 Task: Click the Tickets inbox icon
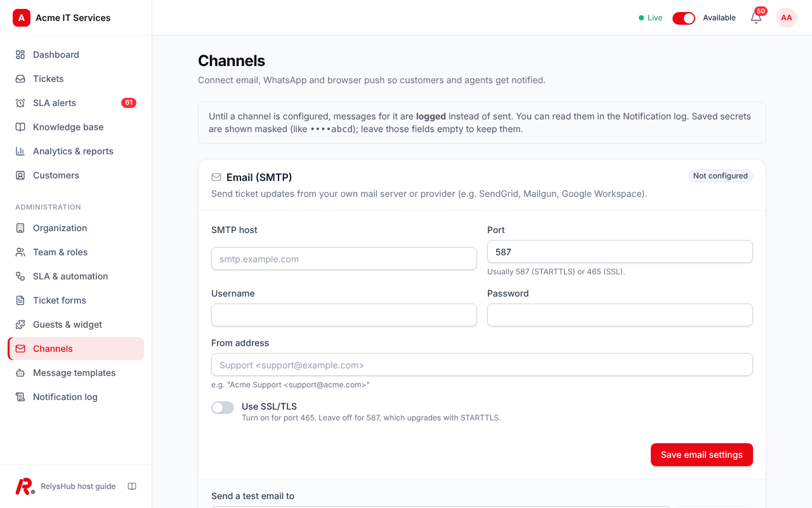pos(20,79)
